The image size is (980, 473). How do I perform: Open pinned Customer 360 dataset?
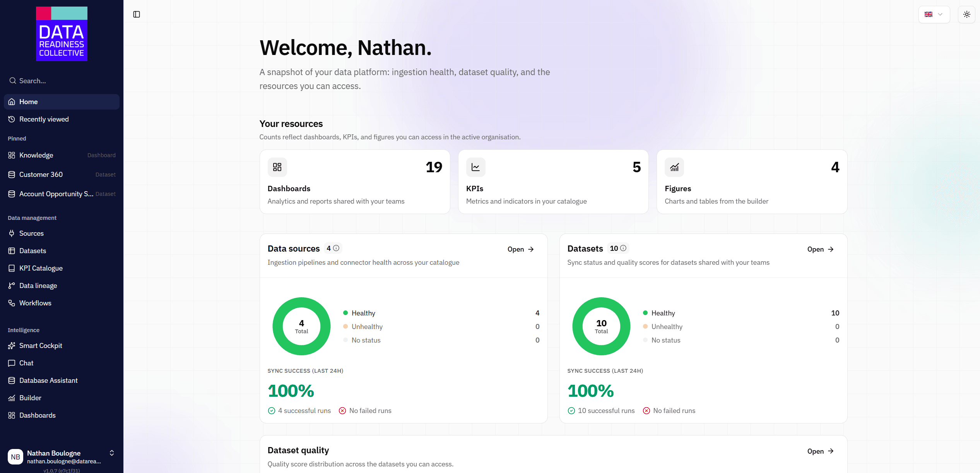click(x=62, y=175)
